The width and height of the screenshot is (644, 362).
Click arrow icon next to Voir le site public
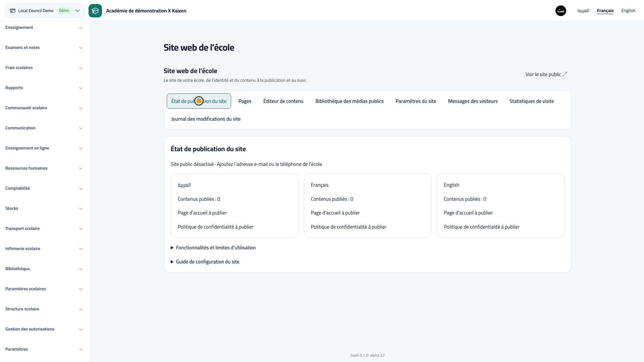pos(565,74)
